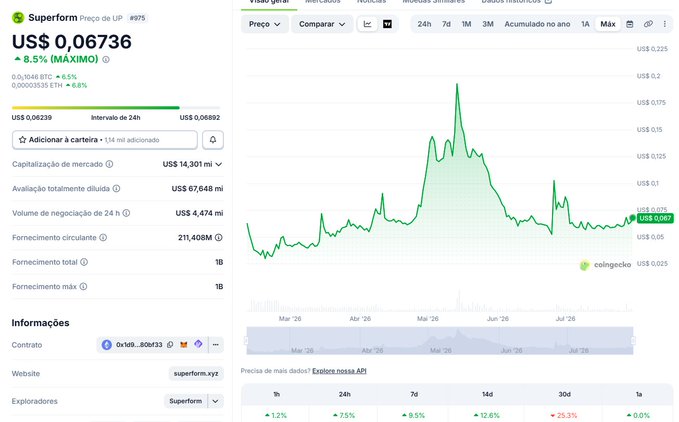Click the 0x1d9...80bf33 contract address
Image resolution: width=679 pixels, height=422 pixels.
[139, 345]
